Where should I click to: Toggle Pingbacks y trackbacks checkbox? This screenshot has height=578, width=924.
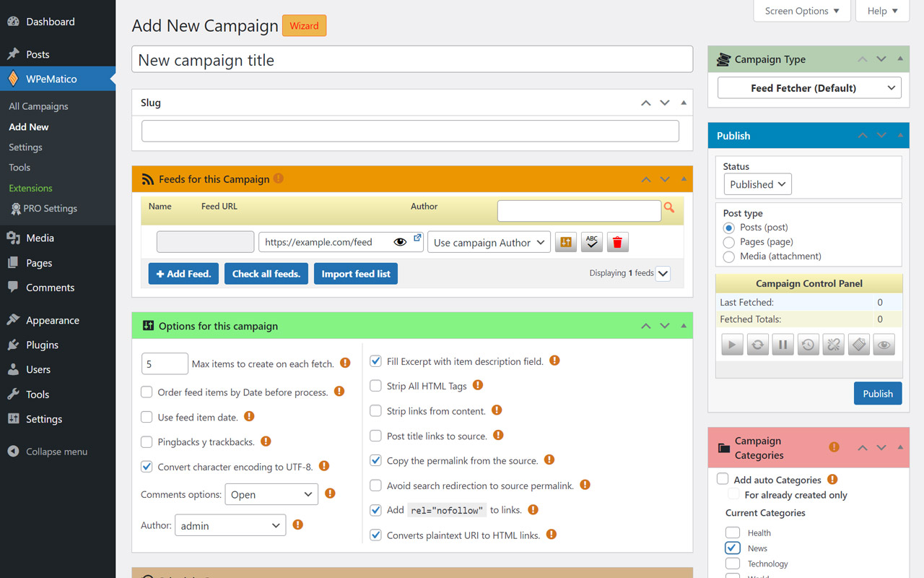tap(147, 441)
